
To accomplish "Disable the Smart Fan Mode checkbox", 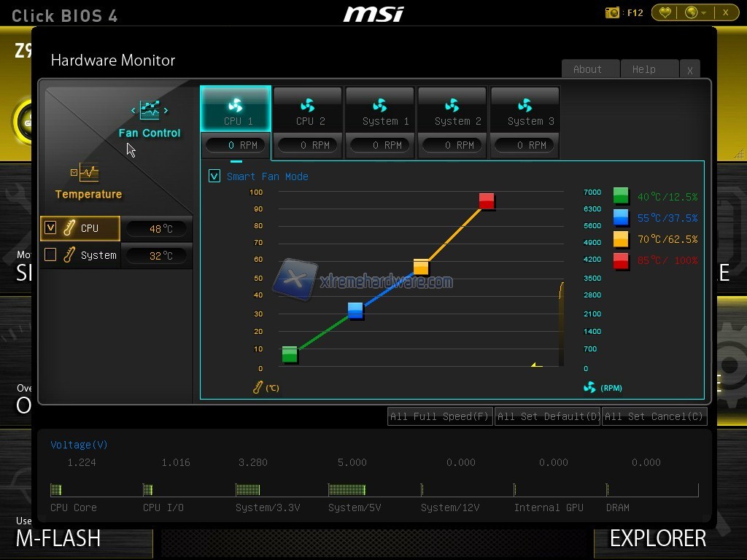I will pos(214,176).
